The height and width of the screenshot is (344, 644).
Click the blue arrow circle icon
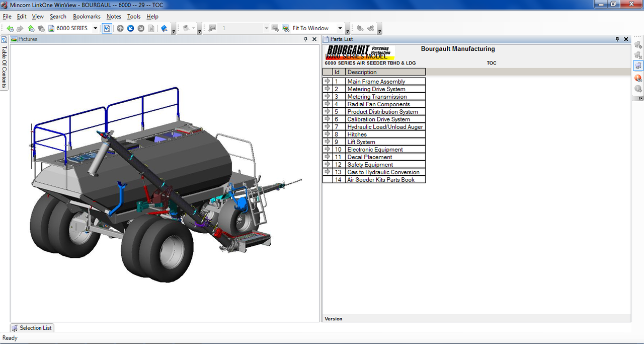[130, 28]
